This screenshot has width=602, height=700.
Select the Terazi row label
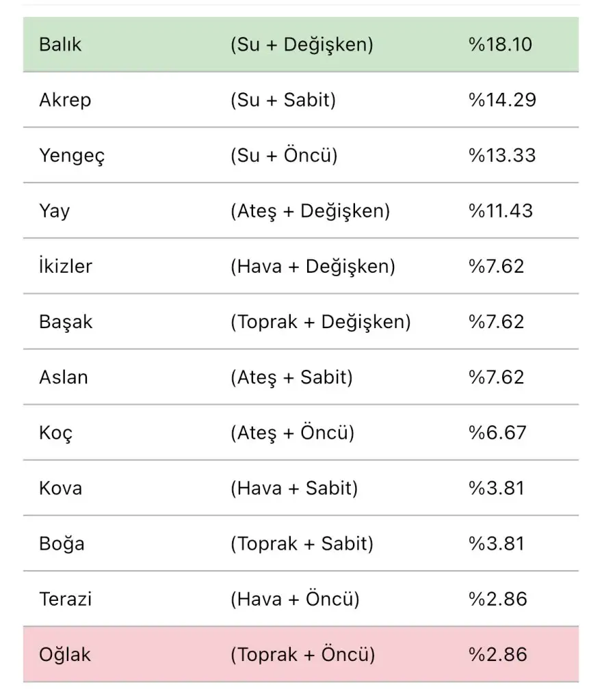point(65,600)
